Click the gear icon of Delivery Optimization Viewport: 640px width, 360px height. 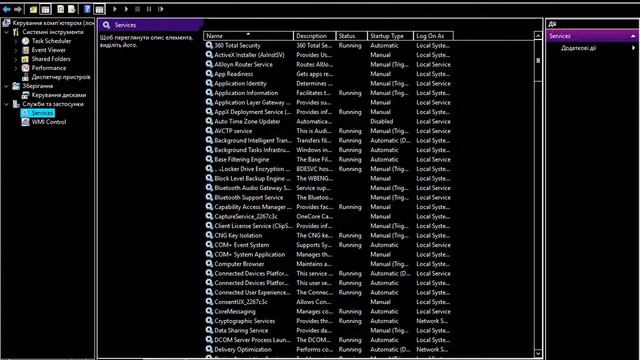(x=209, y=349)
